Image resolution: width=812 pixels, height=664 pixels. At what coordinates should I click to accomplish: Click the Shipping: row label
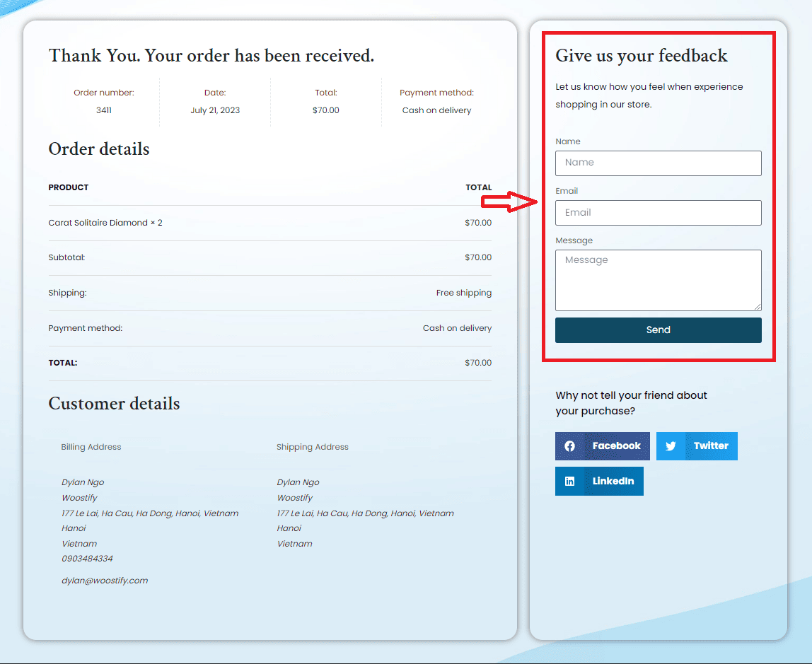pyautogui.click(x=67, y=293)
